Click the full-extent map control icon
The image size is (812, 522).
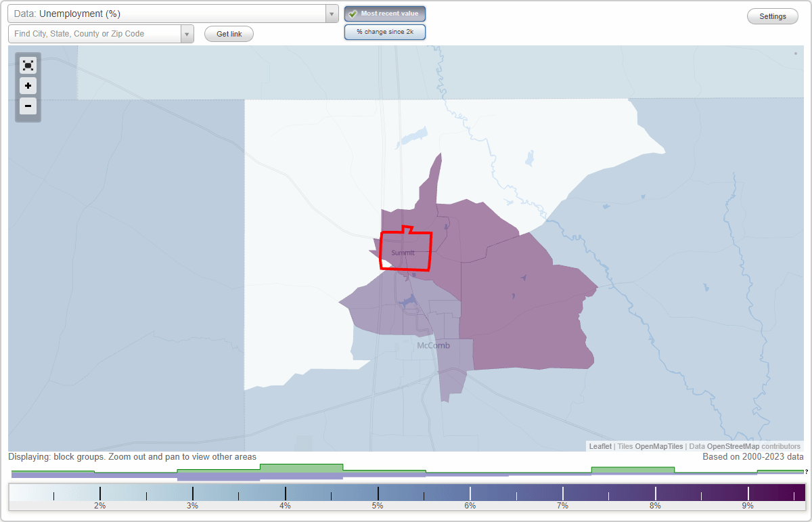[28, 65]
